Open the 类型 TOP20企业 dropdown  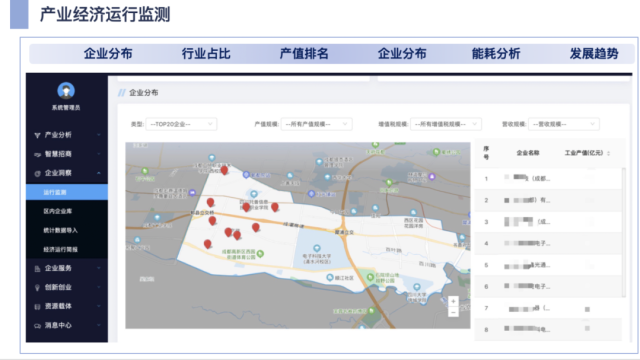pos(181,124)
